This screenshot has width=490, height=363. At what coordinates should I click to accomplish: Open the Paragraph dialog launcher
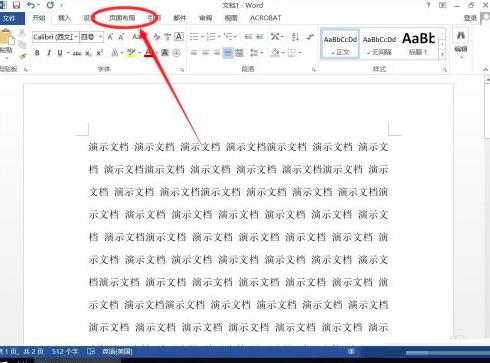coord(314,70)
